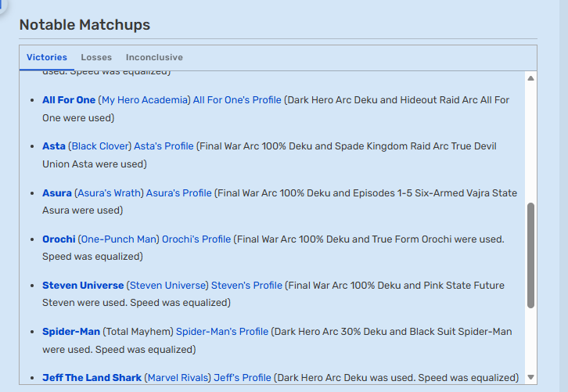The height and width of the screenshot is (392, 568).
Task: Switch to the Losses tab
Action: [x=96, y=57]
